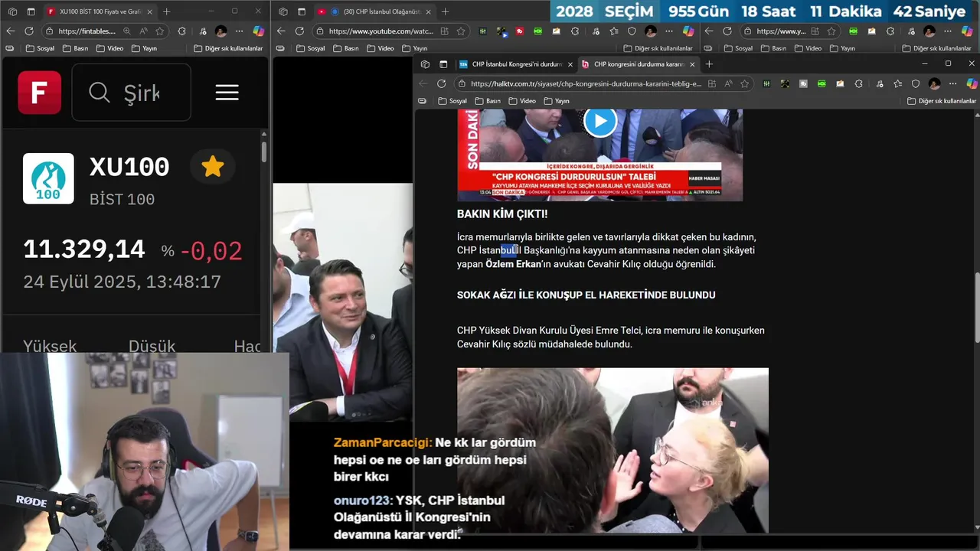The width and height of the screenshot is (980, 551).
Task: Open vertical tabs icon in halktv window
Action: click(x=443, y=64)
